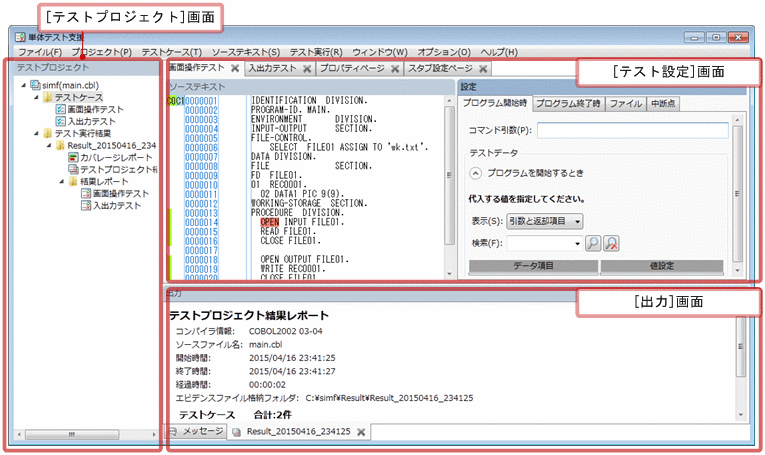Click the WRITE REC0001. source line
The width and height of the screenshot is (765, 455).
tap(293, 269)
